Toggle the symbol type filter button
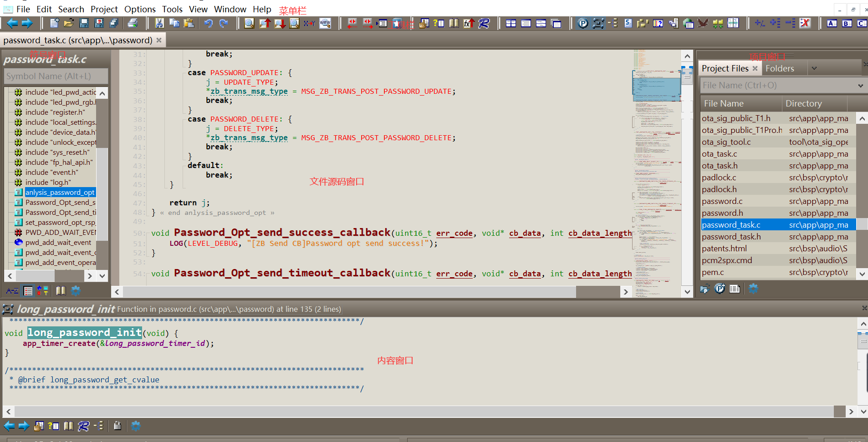Screen dimensions: 868x442 click(x=43, y=290)
